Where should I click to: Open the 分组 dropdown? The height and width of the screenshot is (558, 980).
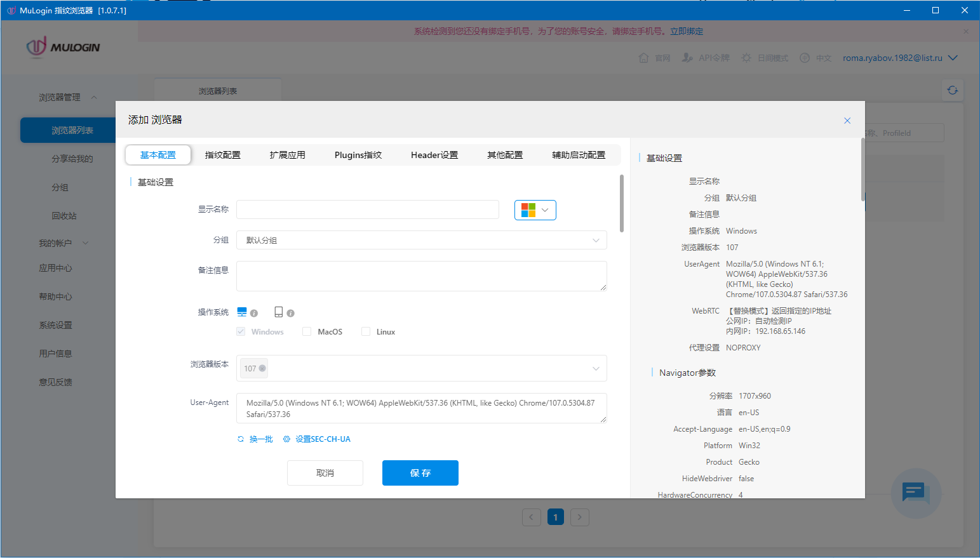(x=422, y=240)
